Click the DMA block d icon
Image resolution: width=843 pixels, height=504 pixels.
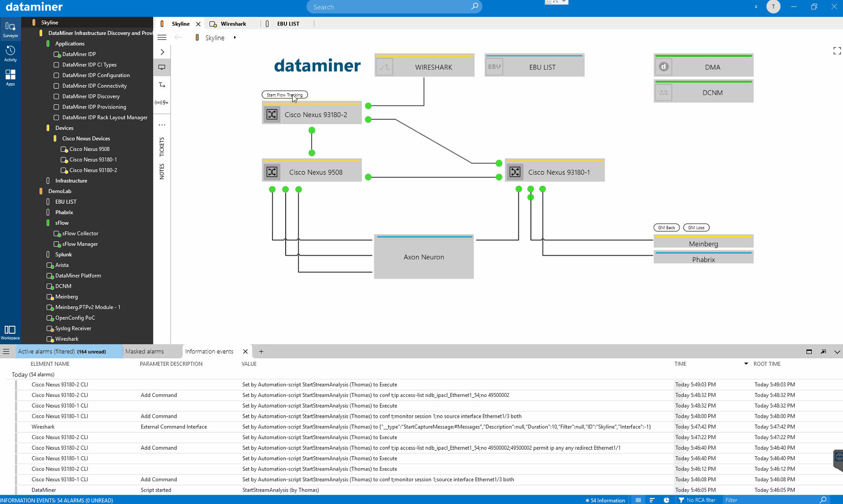(x=664, y=67)
